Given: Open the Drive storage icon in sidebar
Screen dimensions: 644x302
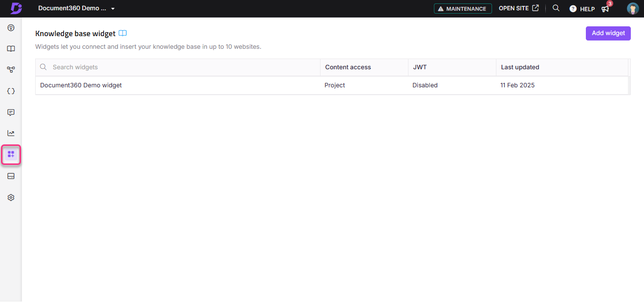Looking at the screenshot, I should tap(11, 176).
